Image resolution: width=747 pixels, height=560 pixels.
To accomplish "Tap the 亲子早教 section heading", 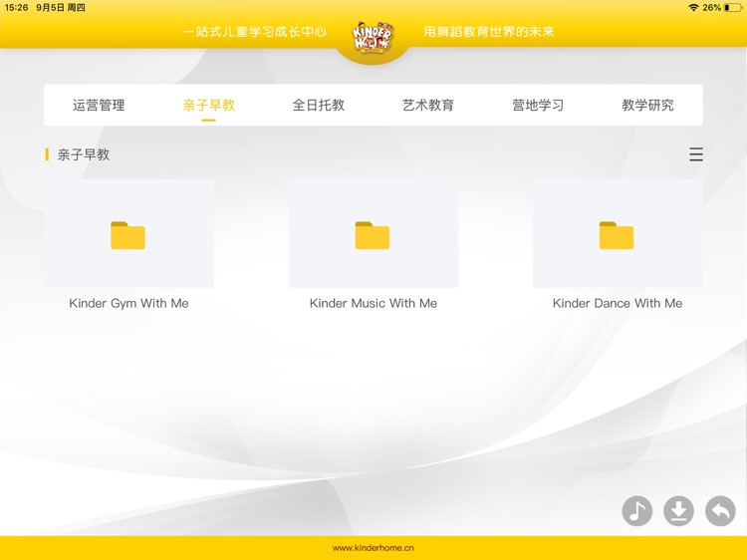I will [x=84, y=154].
